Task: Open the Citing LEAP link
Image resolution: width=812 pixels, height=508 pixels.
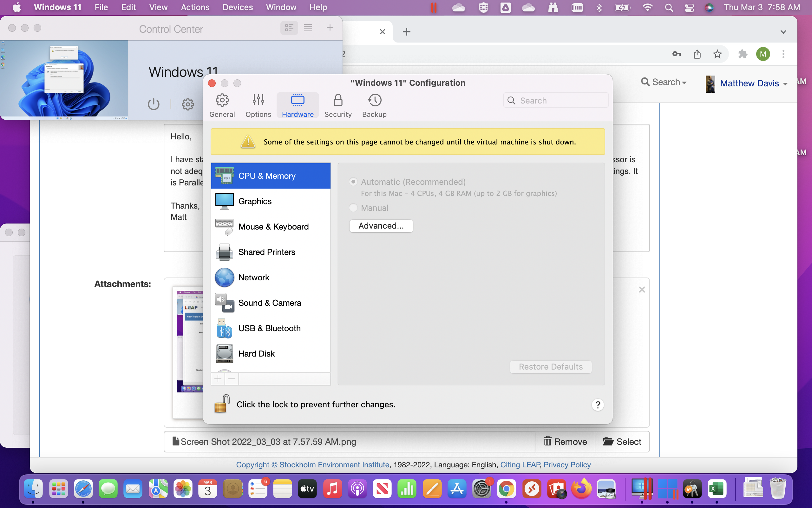Action: [x=520, y=465]
